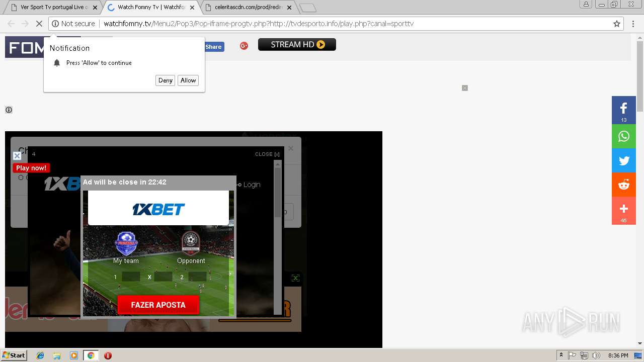The height and width of the screenshot is (362, 644).
Task: Launch Internet Explorer from the taskbar
Action: pos(40,355)
